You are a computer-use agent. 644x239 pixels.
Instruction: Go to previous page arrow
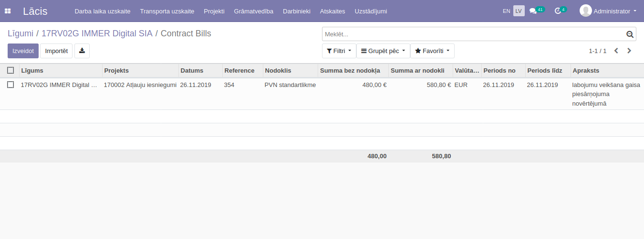pyautogui.click(x=616, y=51)
